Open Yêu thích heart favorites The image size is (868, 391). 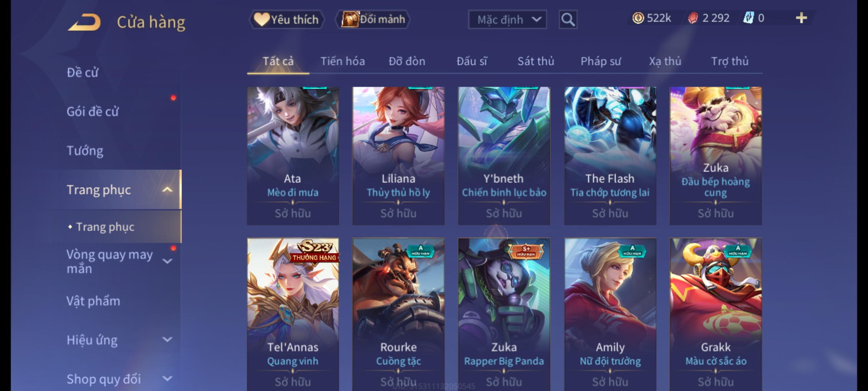[286, 20]
